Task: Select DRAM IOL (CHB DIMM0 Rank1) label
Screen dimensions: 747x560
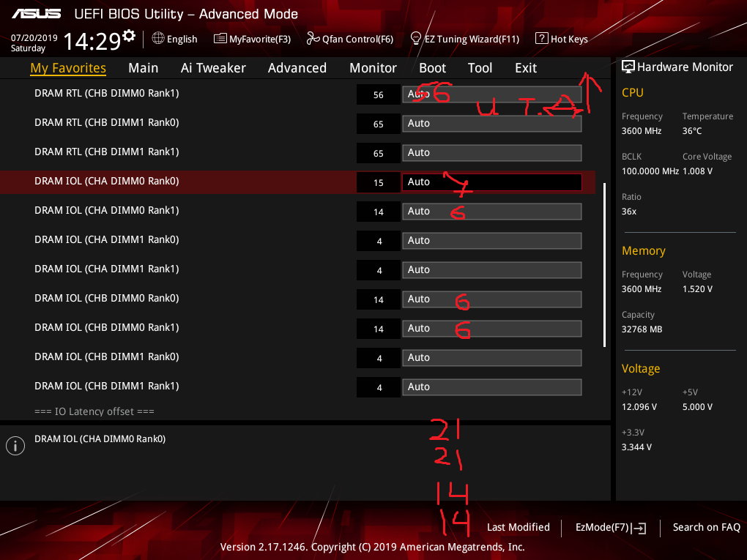Action: (107, 328)
